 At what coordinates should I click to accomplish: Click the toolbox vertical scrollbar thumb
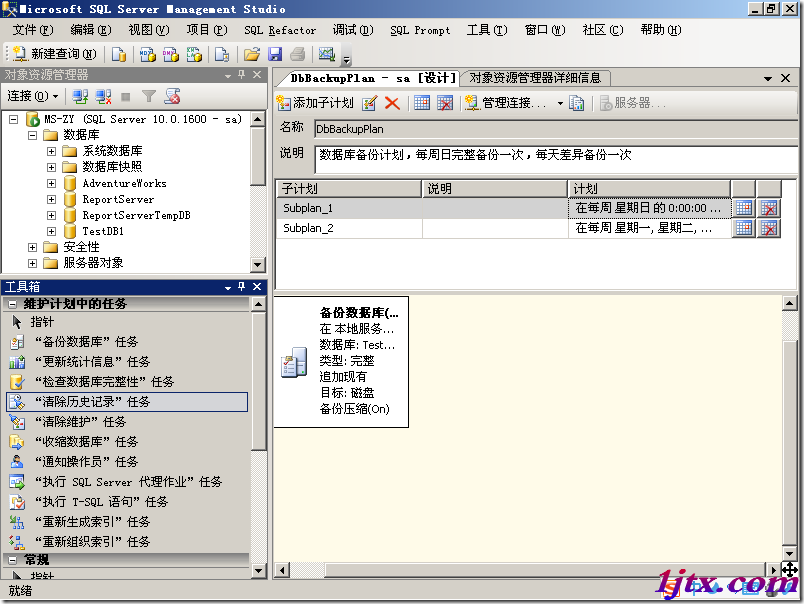259,381
